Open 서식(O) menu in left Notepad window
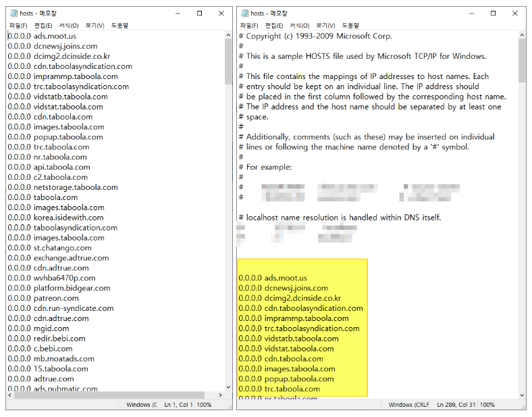 [x=69, y=26]
